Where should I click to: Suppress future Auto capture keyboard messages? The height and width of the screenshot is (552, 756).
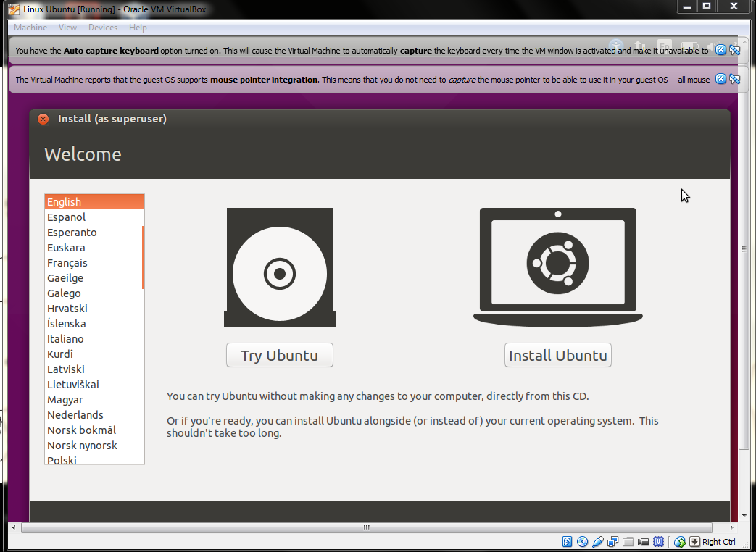734,50
